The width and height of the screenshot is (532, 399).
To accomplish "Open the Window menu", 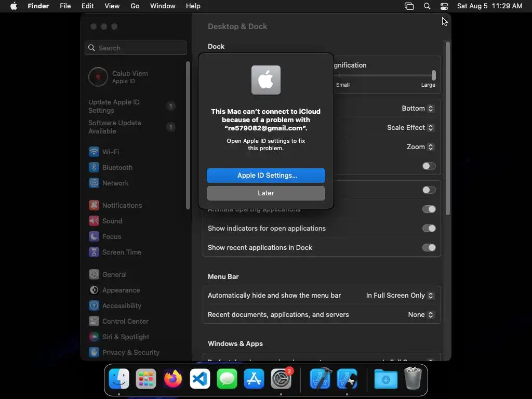I will (163, 6).
